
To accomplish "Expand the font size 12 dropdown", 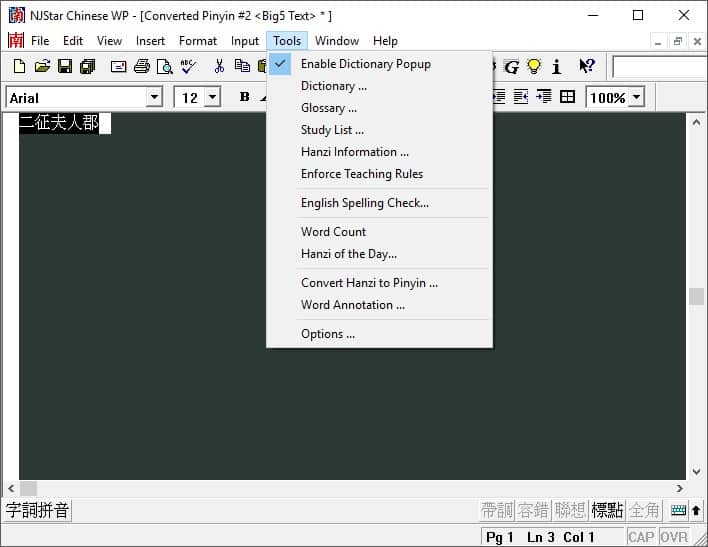I will [212, 97].
